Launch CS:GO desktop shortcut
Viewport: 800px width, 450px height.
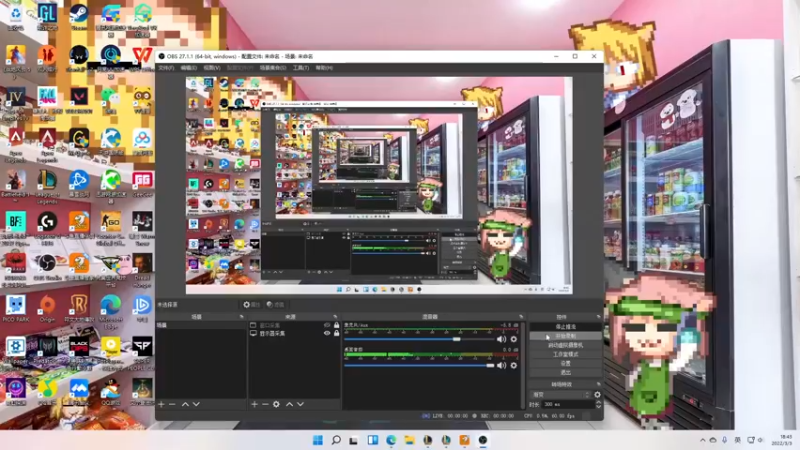click(x=110, y=226)
